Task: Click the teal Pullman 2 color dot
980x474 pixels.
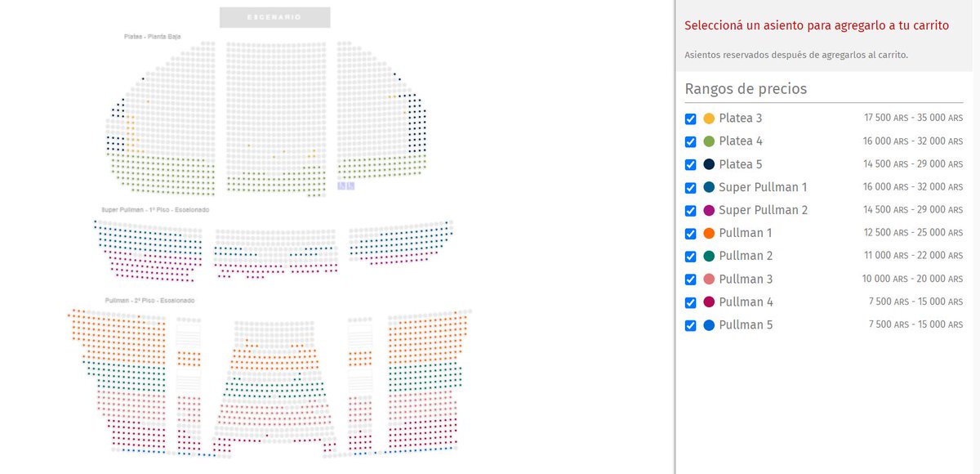Action: pyautogui.click(x=709, y=256)
